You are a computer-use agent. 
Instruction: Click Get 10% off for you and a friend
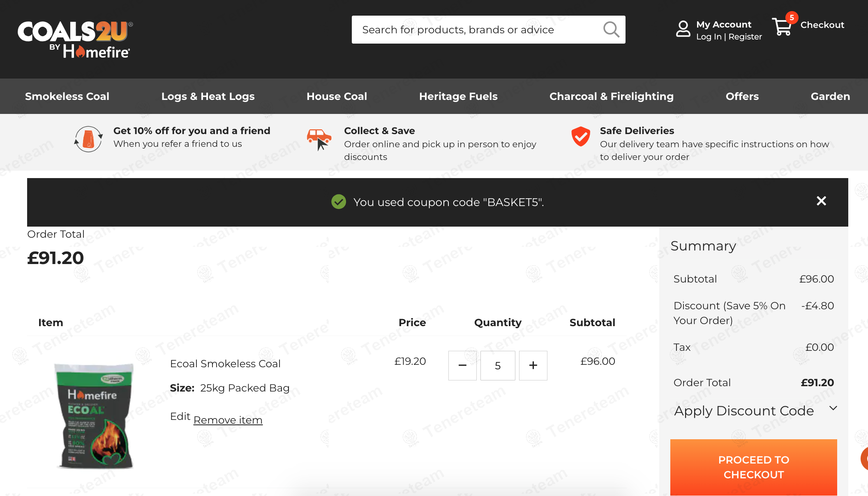[x=192, y=130]
